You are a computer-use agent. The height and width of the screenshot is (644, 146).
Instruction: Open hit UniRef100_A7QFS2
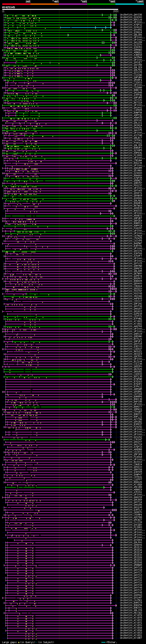(x=131, y=25)
